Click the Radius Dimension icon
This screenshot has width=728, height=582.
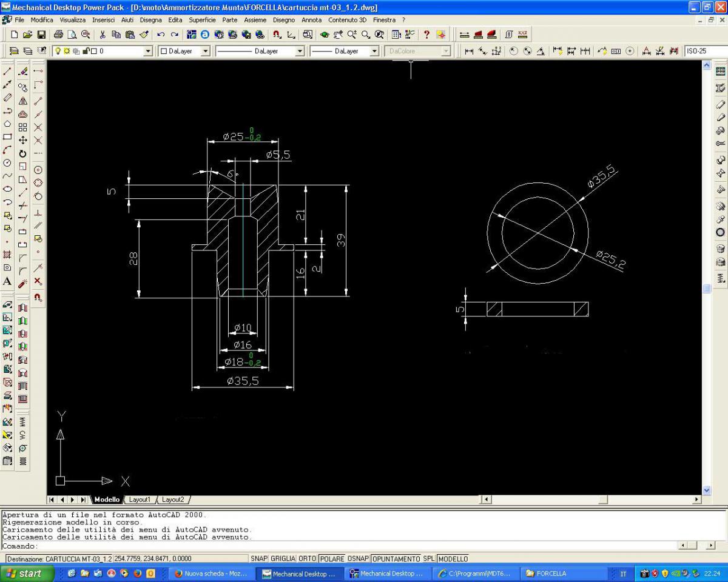[513, 52]
